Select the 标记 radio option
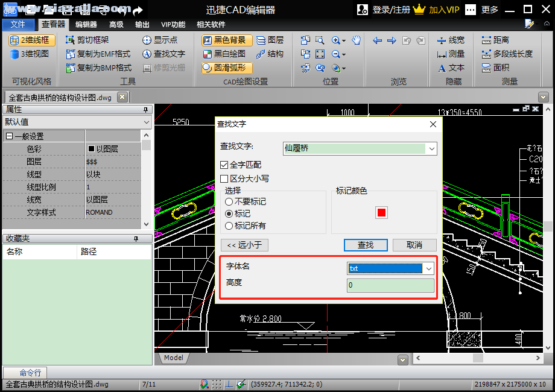The image size is (555, 392). (x=229, y=213)
